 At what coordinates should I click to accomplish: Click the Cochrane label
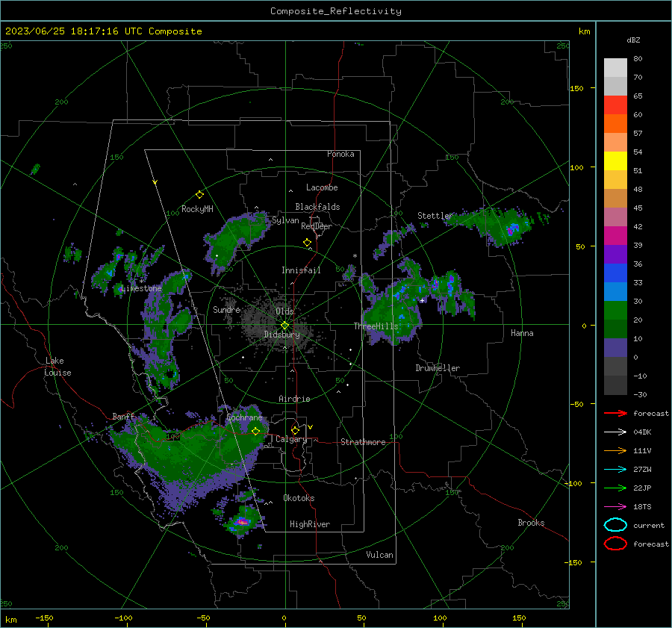244,417
